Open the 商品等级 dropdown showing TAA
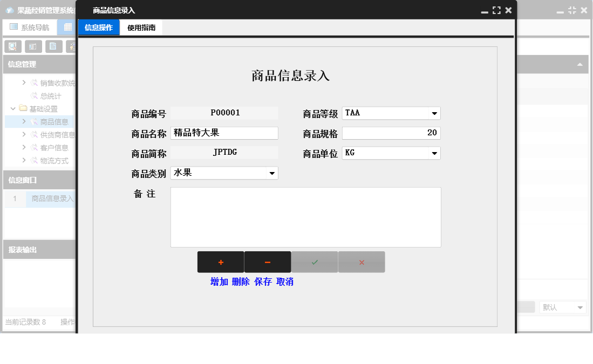This screenshot has width=593, height=364. (x=434, y=113)
